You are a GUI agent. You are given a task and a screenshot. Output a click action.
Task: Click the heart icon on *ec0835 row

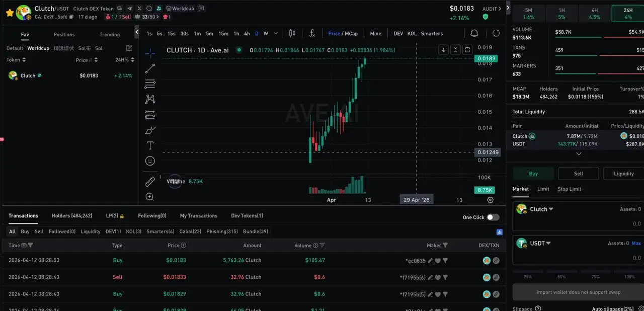438,261
